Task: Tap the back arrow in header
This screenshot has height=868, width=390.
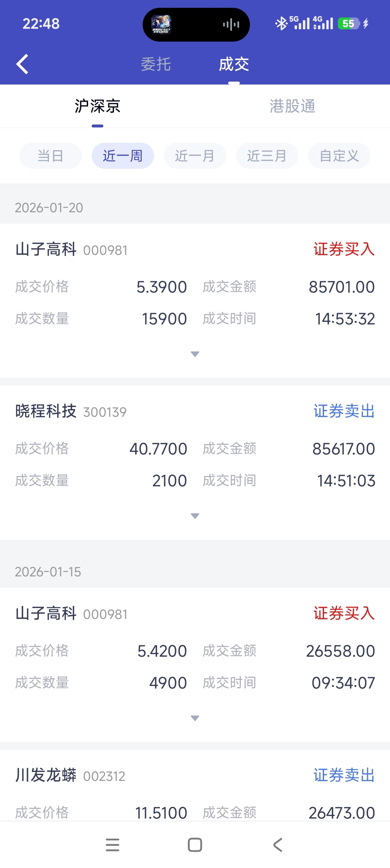Action: 22,64
